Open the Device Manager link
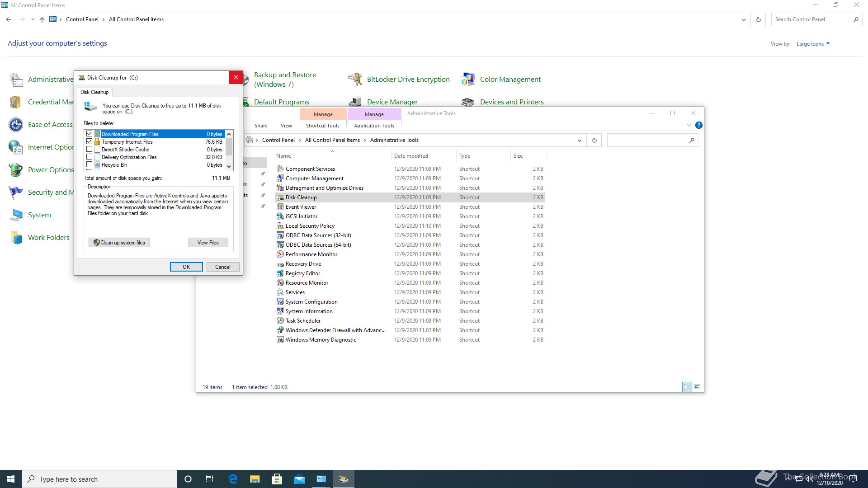This screenshot has height=488, width=868. 392,102
